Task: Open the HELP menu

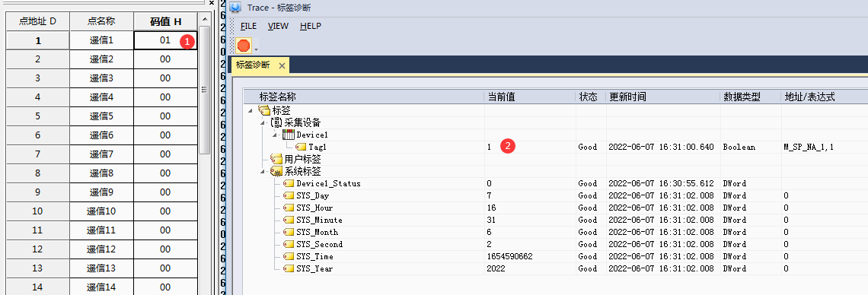Action: point(311,26)
